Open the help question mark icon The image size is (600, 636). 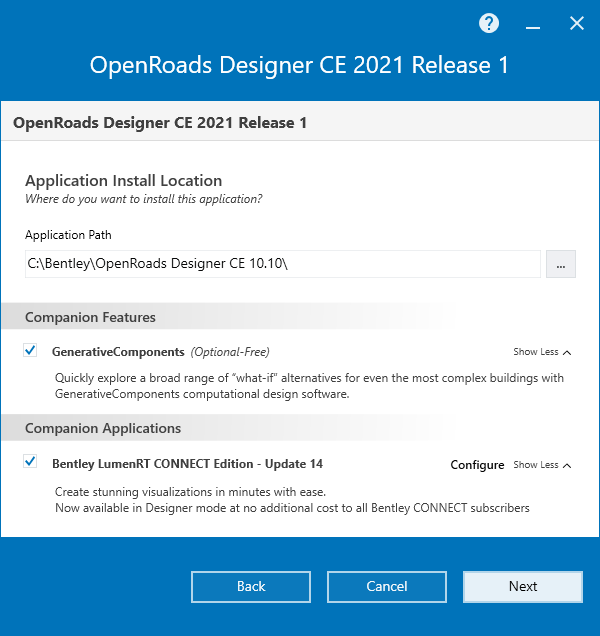[x=489, y=23]
